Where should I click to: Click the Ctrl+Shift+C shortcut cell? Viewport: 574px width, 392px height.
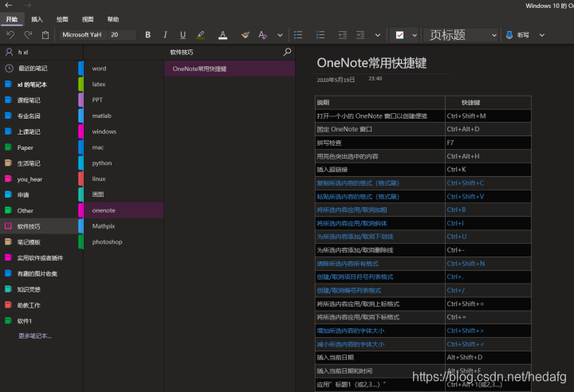(x=488, y=183)
